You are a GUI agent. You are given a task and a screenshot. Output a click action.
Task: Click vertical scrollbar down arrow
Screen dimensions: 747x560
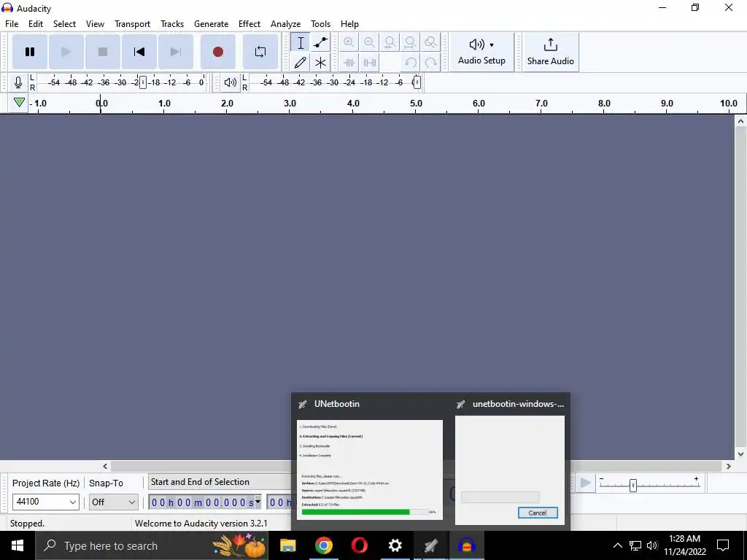click(740, 454)
